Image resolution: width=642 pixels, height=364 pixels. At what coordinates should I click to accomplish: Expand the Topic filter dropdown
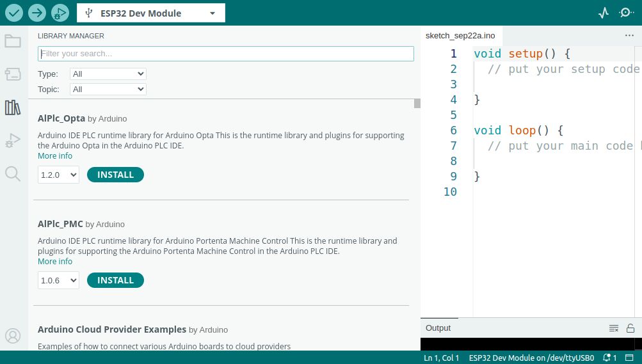pyautogui.click(x=108, y=90)
